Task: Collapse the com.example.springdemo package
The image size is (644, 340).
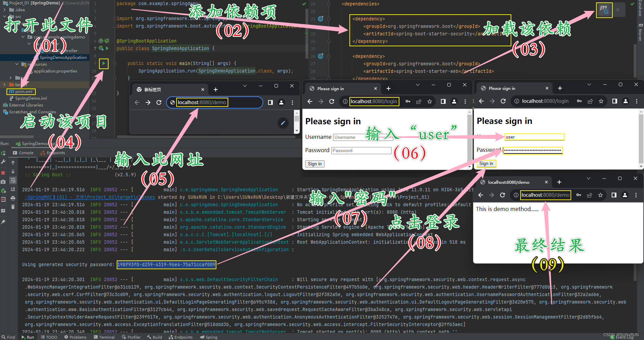Action: click(x=23, y=37)
